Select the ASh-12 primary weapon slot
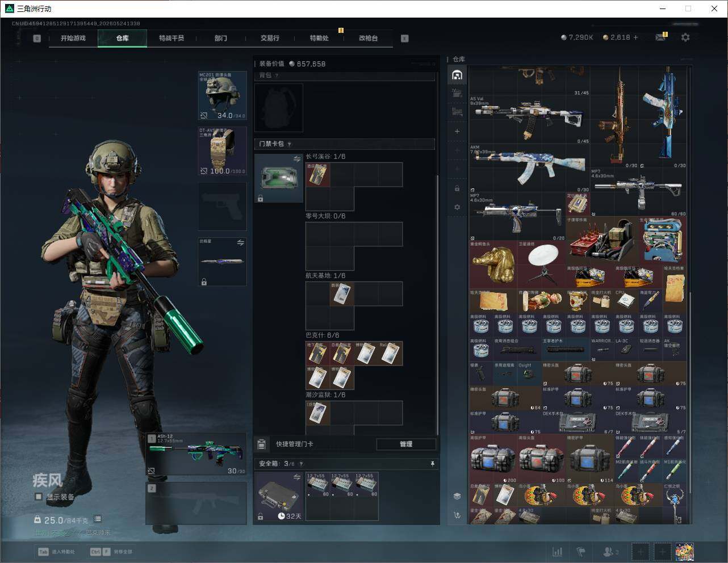728x563 pixels. [x=196, y=454]
